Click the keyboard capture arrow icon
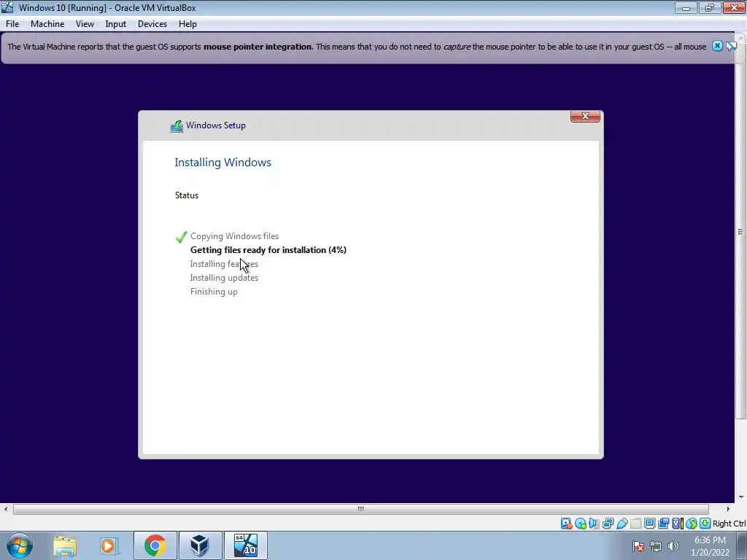Screen dimensions: 747x560 tap(705, 524)
